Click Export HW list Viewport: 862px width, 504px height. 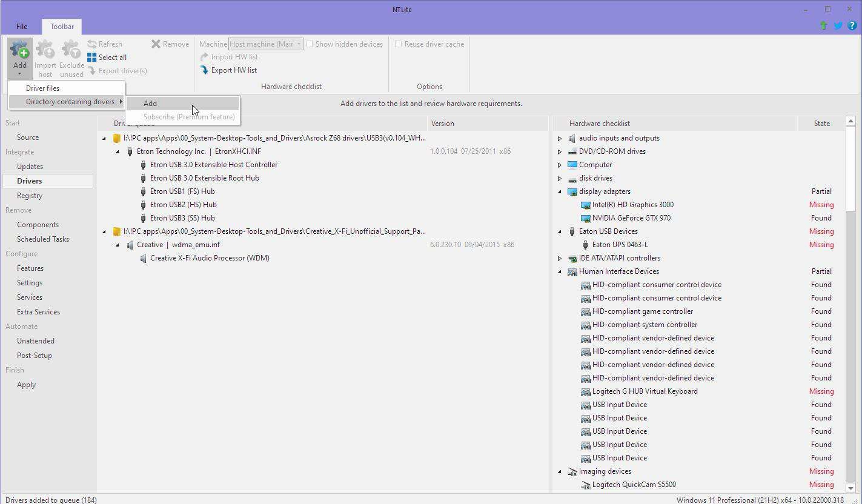tap(228, 70)
